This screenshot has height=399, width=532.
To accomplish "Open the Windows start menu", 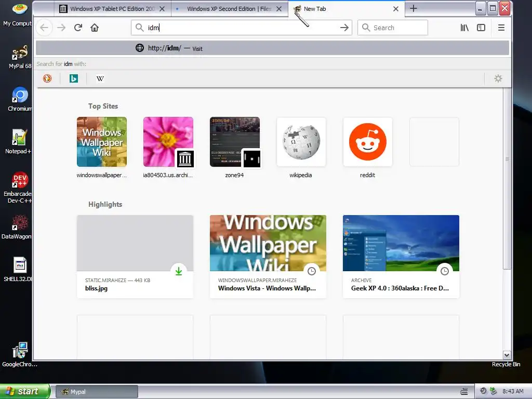I will pos(25,391).
